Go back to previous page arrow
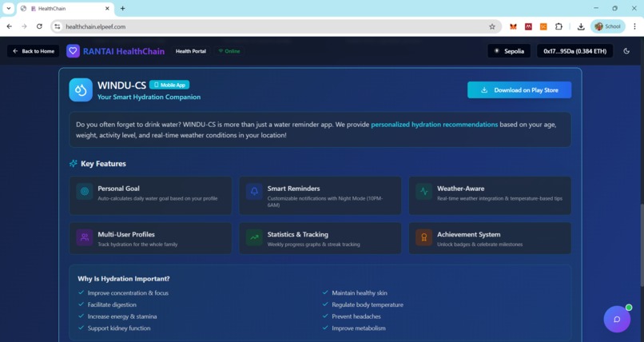 coord(9,26)
